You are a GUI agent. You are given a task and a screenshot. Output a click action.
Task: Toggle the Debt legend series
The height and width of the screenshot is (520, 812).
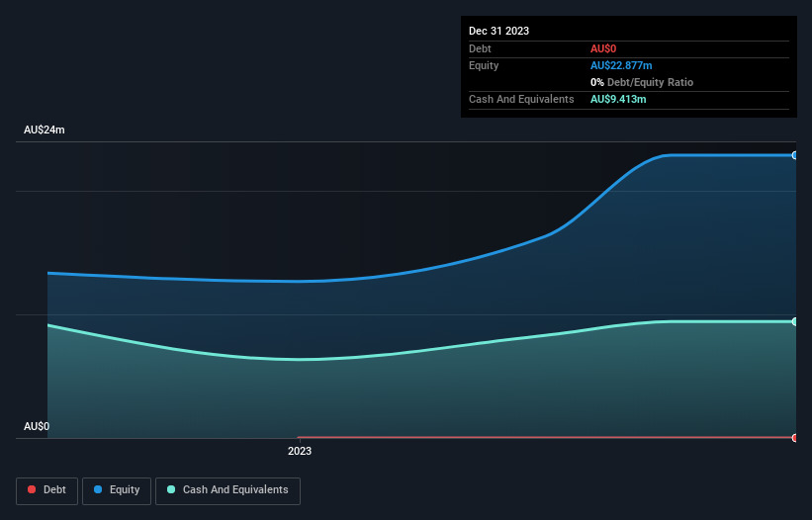(x=46, y=490)
